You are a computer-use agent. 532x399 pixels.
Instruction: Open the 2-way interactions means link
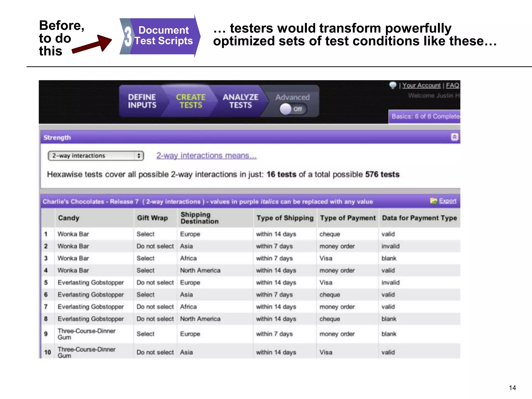[x=206, y=156]
